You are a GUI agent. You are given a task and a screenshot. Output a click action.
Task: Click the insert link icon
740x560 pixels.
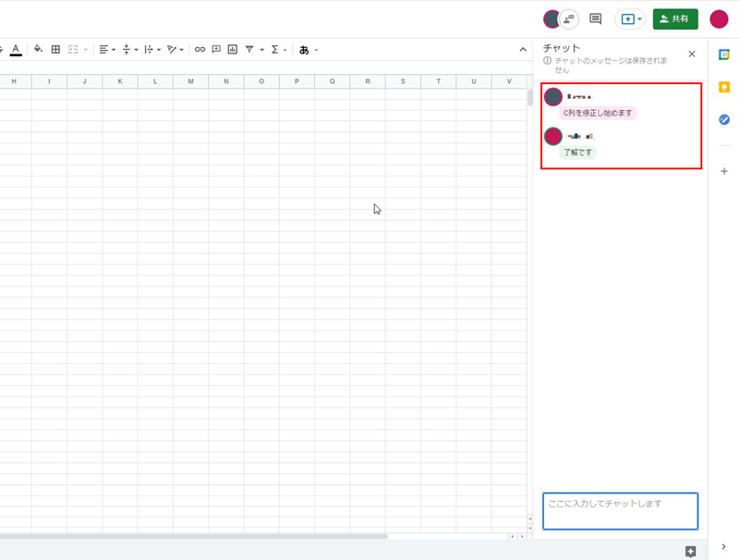click(x=200, y=49)
